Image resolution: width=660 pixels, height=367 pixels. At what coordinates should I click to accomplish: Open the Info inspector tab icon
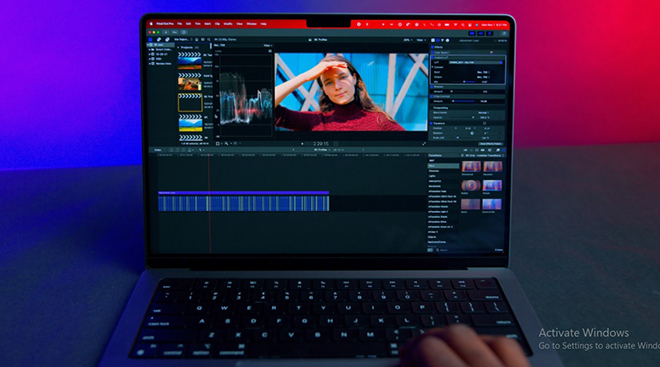click(x=447, y=40)
